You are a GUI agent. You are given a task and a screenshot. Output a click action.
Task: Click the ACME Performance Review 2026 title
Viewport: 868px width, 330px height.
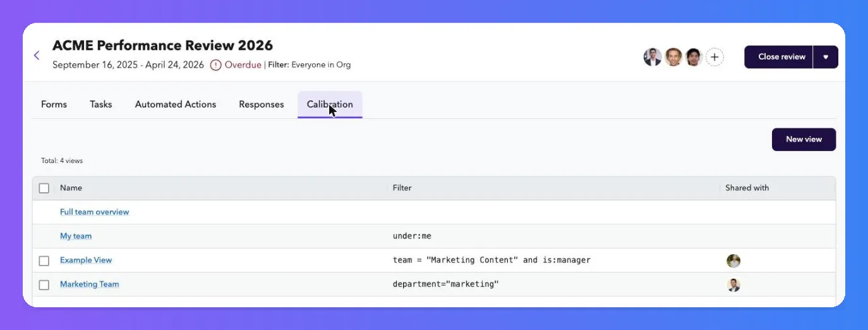(x=162, y=46)
